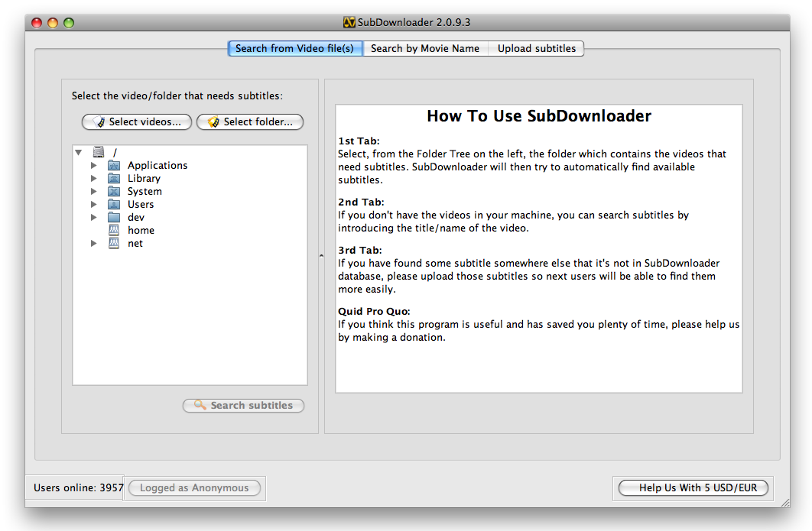Switch to Search from Video file(s) tab
The image size is (812, 531).
[x=295, y=49]
